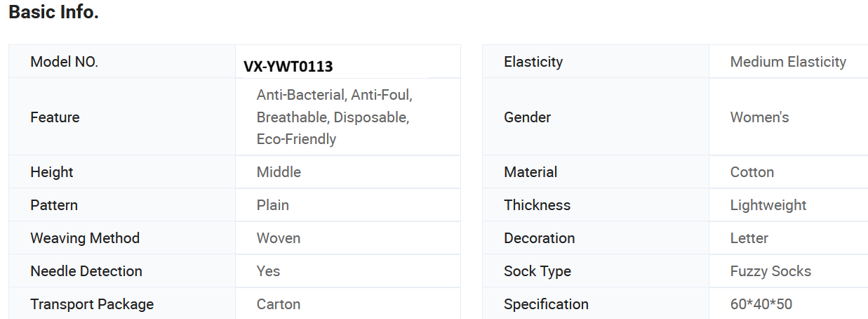
Task: Click the Needle Detection label
Action: coord(86,271)
